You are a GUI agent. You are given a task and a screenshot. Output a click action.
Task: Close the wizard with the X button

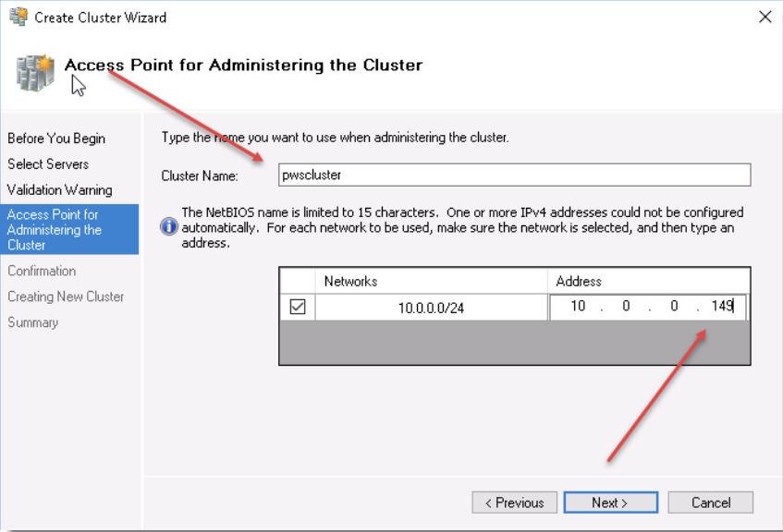765,17
